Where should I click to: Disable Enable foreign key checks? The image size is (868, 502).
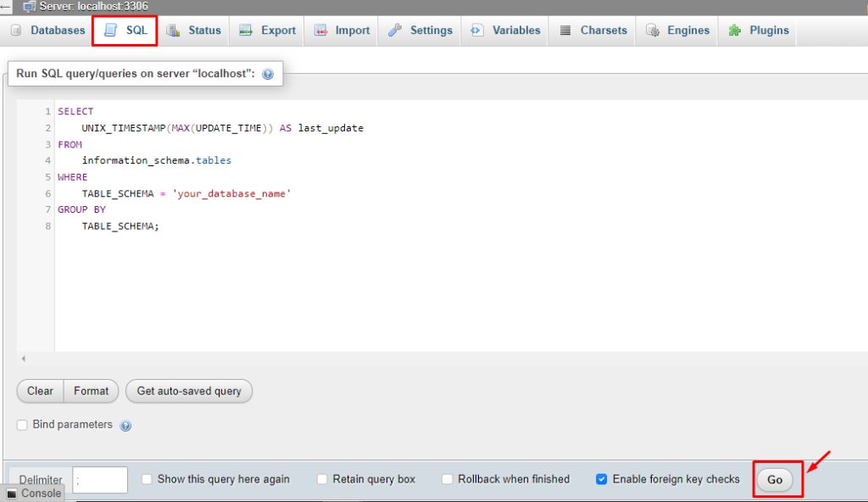click(x=604, y=479)
